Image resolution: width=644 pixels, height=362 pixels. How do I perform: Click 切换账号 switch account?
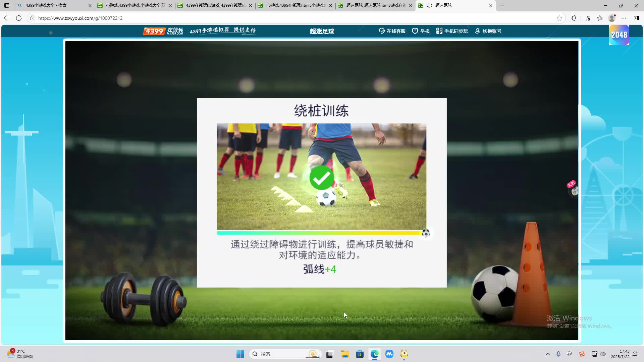pyautogui.click(x=488, y=31)
